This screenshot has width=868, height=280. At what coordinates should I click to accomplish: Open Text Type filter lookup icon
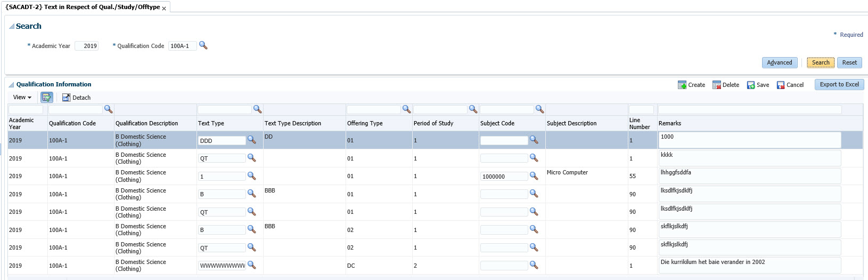[x=257, y=109]
